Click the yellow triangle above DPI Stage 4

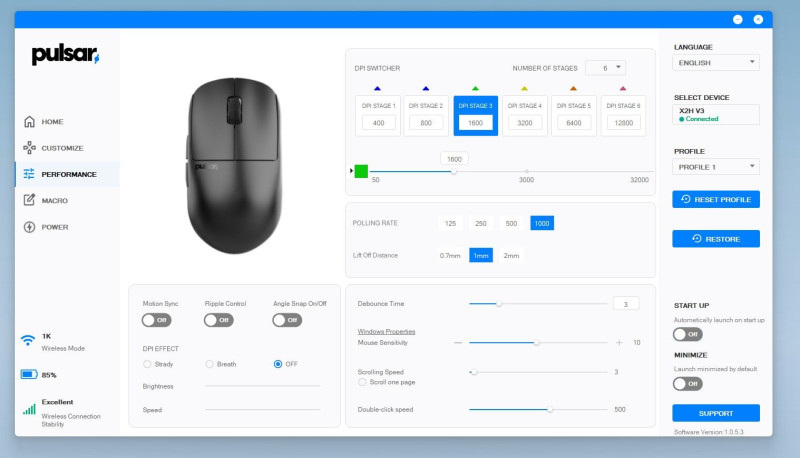click(x=524, y=89)
